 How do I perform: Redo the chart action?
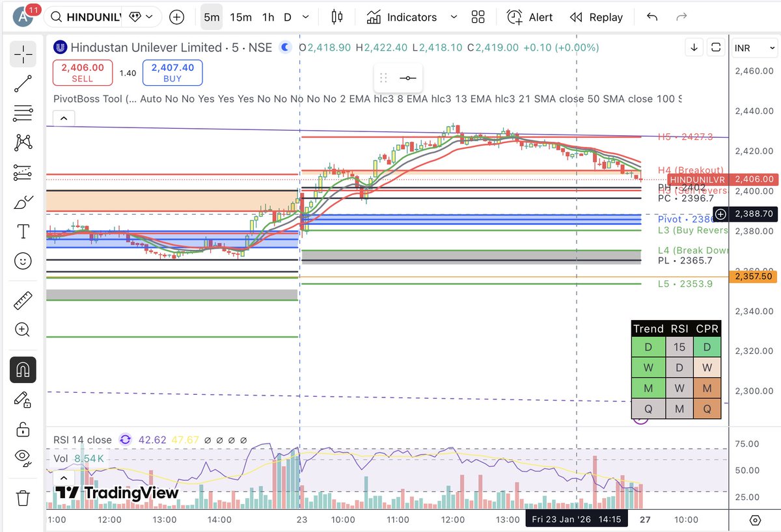tap(681, 17)
